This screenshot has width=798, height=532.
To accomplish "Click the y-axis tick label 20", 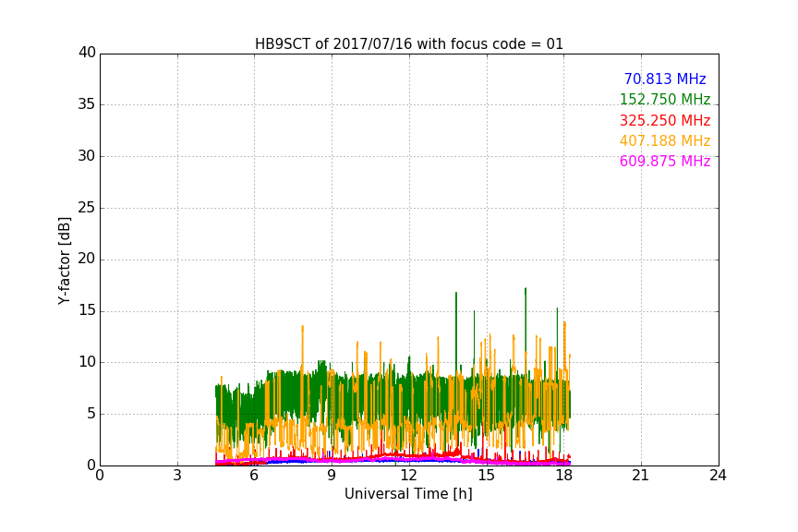I will tap(87, 260).
